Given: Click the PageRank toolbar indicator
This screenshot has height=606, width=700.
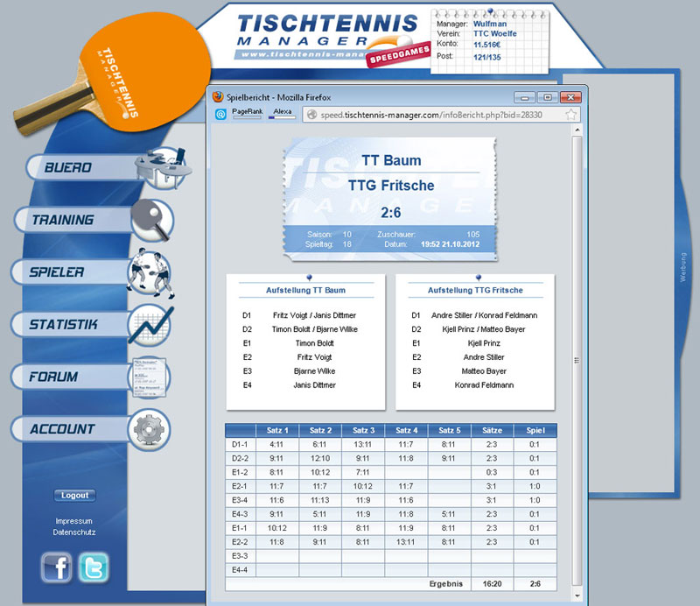Looking at the screenshot, I should pos(248,114).
